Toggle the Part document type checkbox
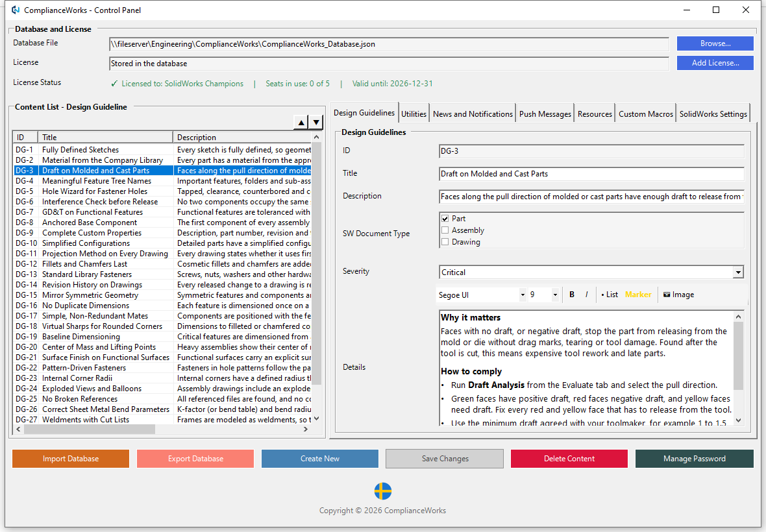The height and width of the screenshot is (532, 766). (x=445, y=219)
